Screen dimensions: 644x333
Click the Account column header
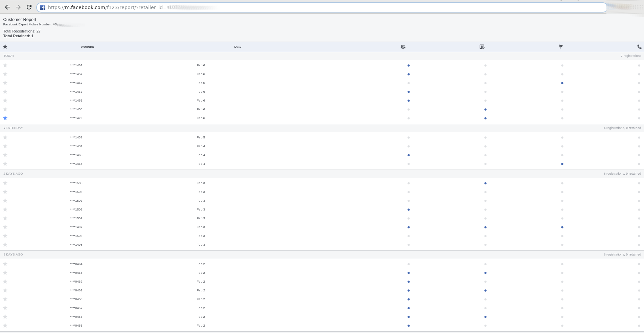click(x=87, y=47)
